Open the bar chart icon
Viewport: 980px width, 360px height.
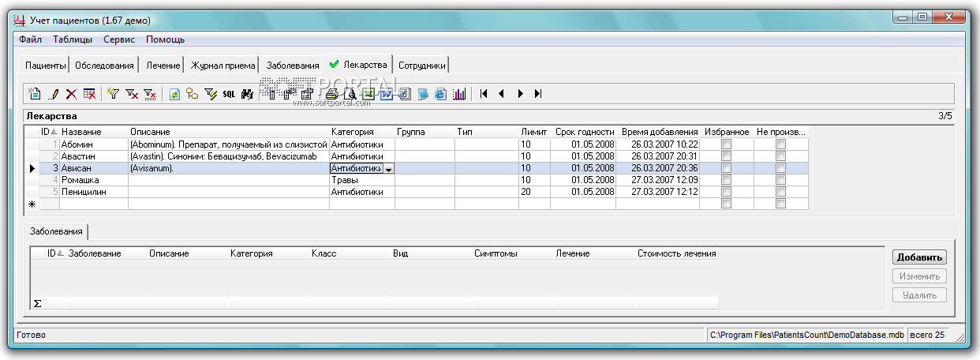(x=459, y=94)
